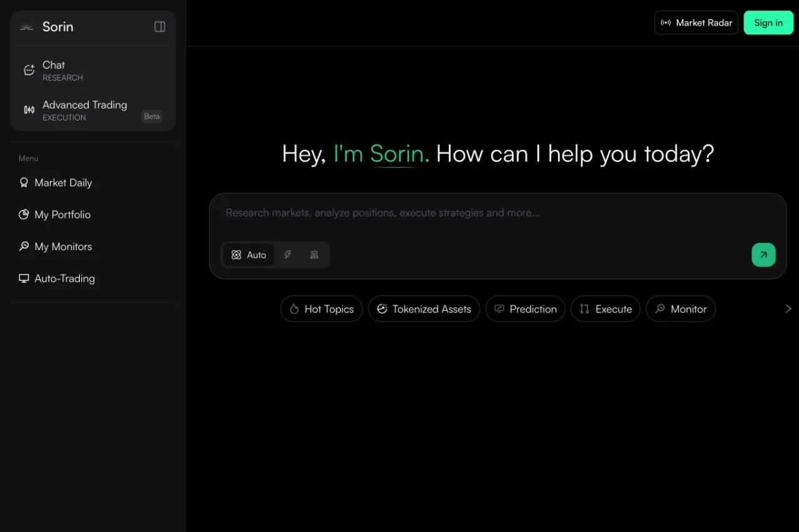The image size is (799, 532).
Task: Open Market Daily from menu
Action: click(93, 183)
